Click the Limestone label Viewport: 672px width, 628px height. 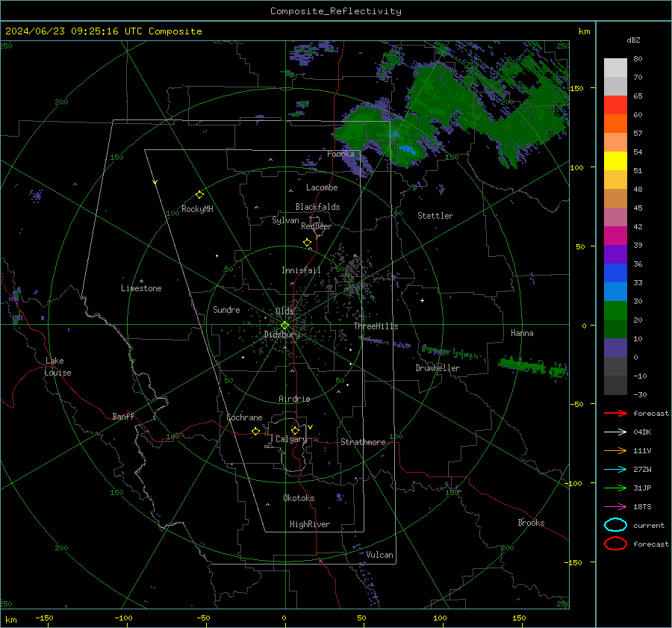point(141,288)
